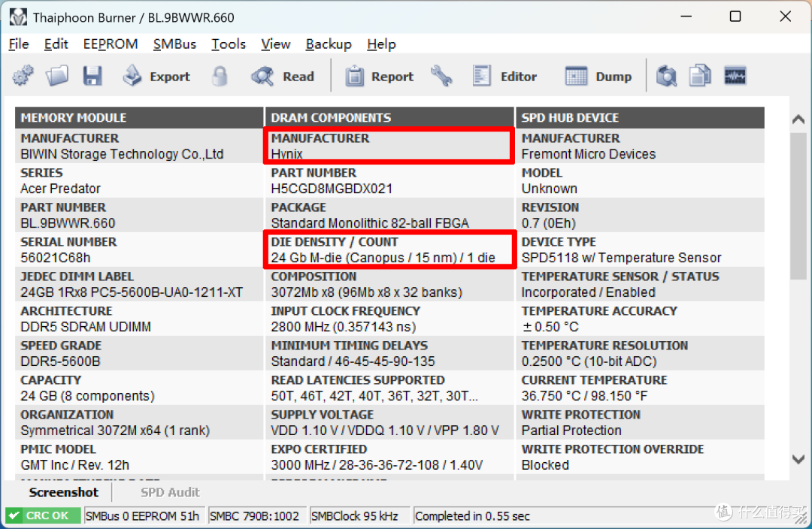The width and height of the screenshot is (812, 529).
Task: Select read latencies 50T, 46T, 42T value
Action: (374, 396)
